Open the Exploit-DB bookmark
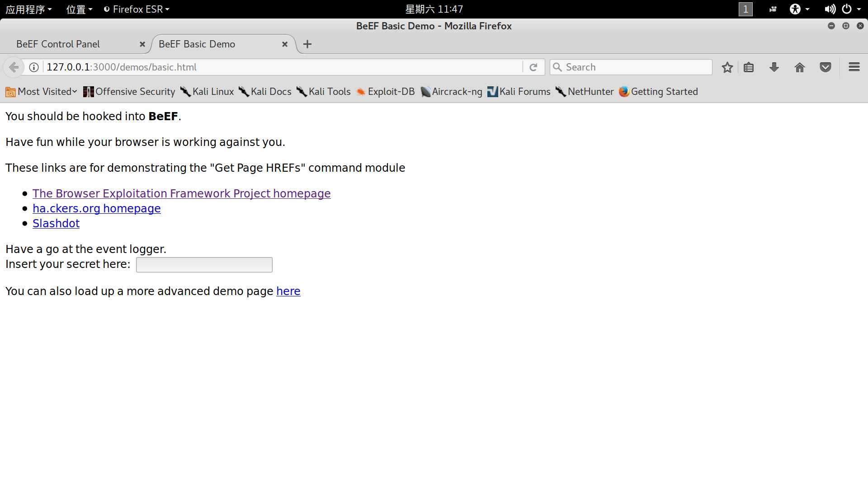 click(x=385, y=92)
